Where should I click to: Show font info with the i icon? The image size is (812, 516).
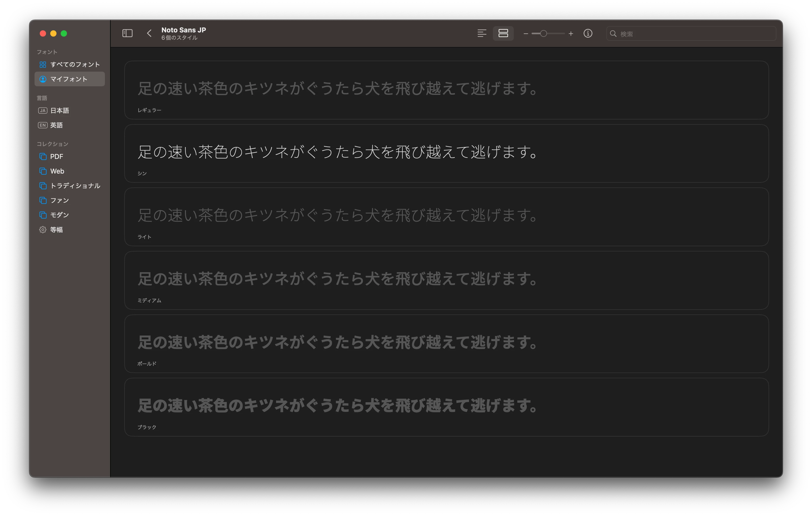pos(588,33)
